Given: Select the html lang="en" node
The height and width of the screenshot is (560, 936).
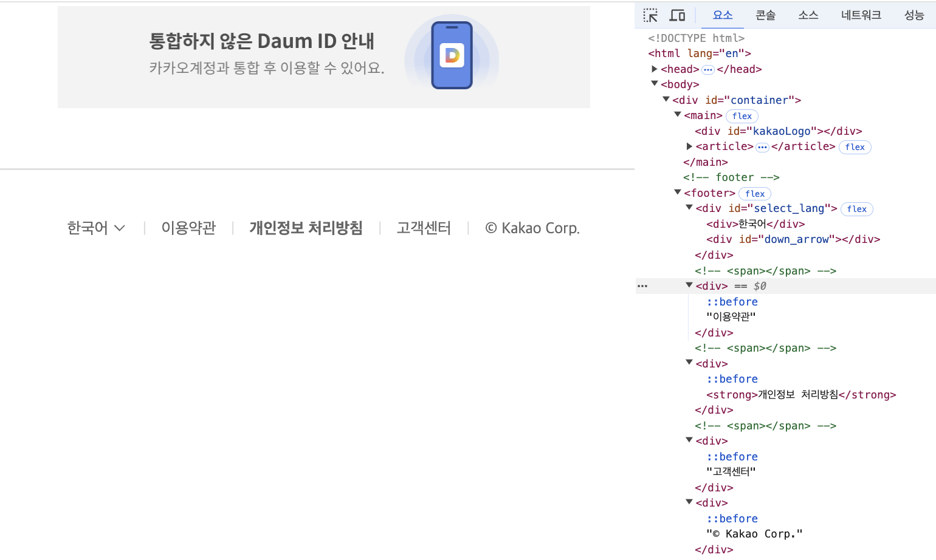Looking at the screenshot, I should coord(700,53).
